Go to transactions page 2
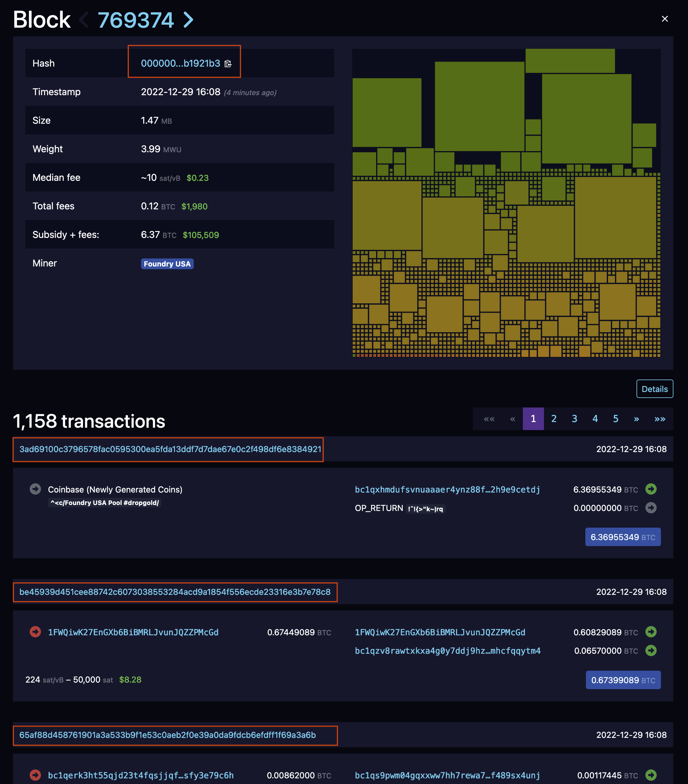Viewport: 688px width, 784px height. click(x=554, y=419)
